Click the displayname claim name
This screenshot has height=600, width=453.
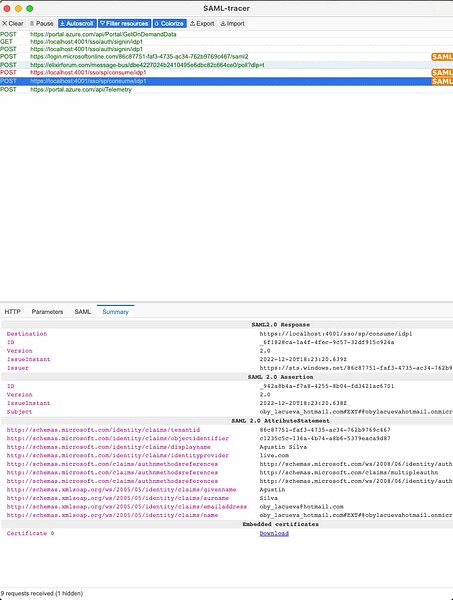[x=109, y=447]
